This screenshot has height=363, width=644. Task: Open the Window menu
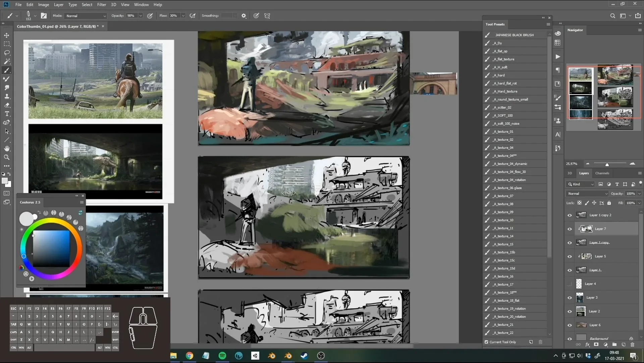[141, 5]
